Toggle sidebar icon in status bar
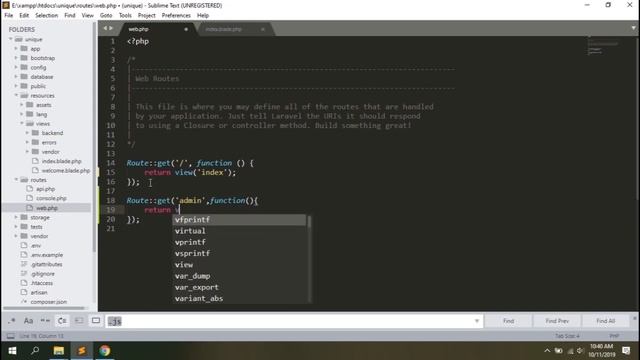This screenshot has width=640, height=360. pos(11,336)
